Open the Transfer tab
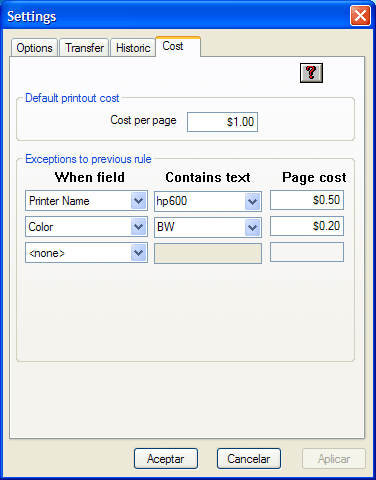Screen dimensions: 376x480 click(84, 48)
